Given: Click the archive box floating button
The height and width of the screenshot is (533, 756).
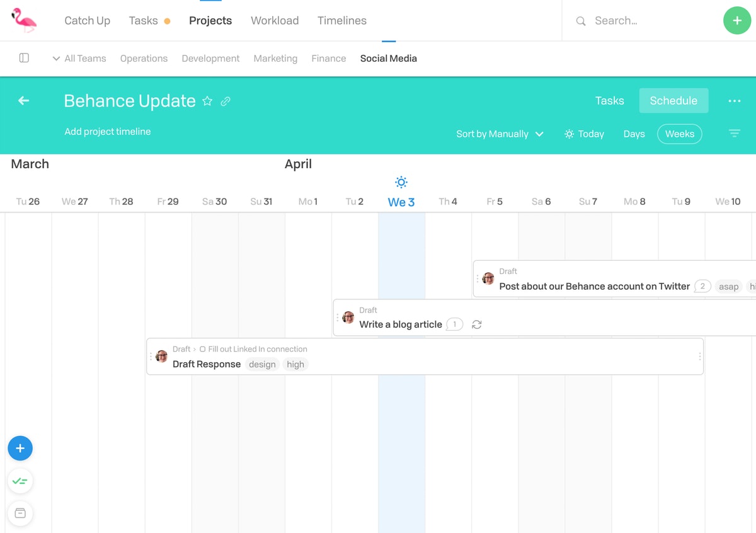Looking at the screenshot, I should coord(20,513).
